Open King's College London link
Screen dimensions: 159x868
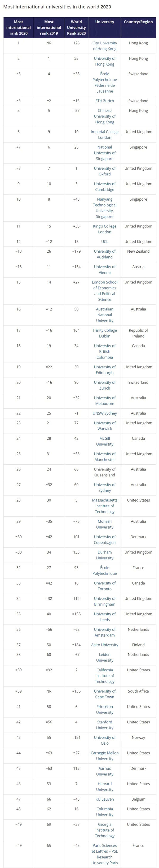coord(105,229)
